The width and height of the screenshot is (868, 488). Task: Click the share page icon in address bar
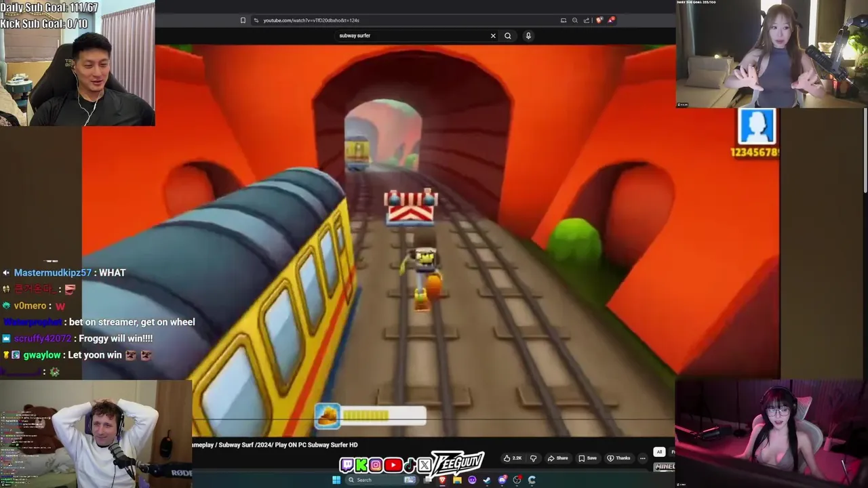click(x=587, y=20)
